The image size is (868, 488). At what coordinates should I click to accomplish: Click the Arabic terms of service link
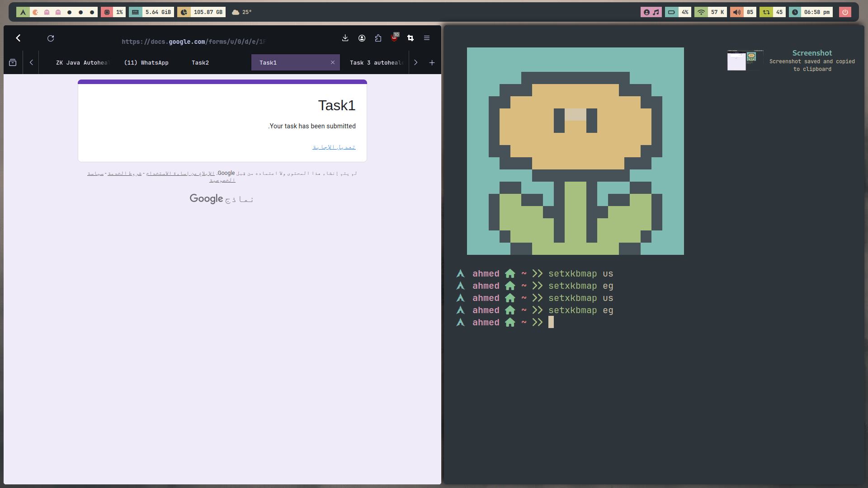[125, 174]
